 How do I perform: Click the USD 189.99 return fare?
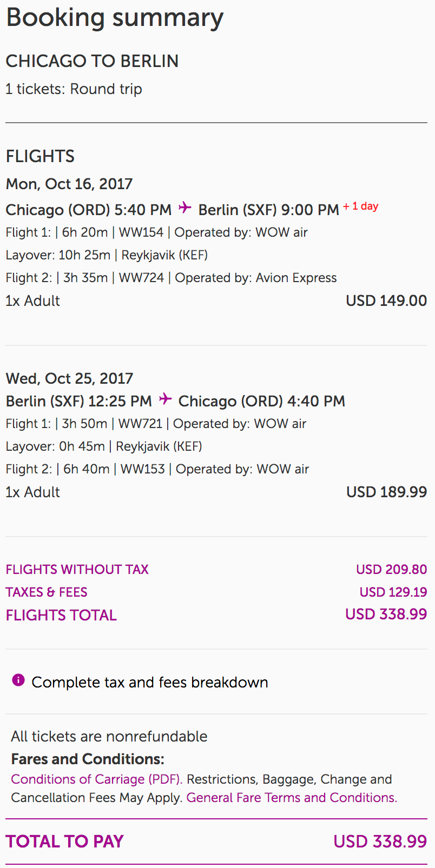pos(386,492)
